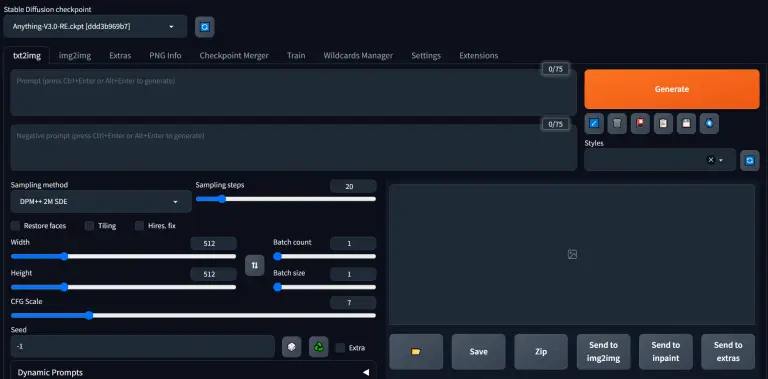Image resolution: width=768 pixels, height=379 pixels.
Task: Open the PNG Info tab
Action: pos(165,55)
